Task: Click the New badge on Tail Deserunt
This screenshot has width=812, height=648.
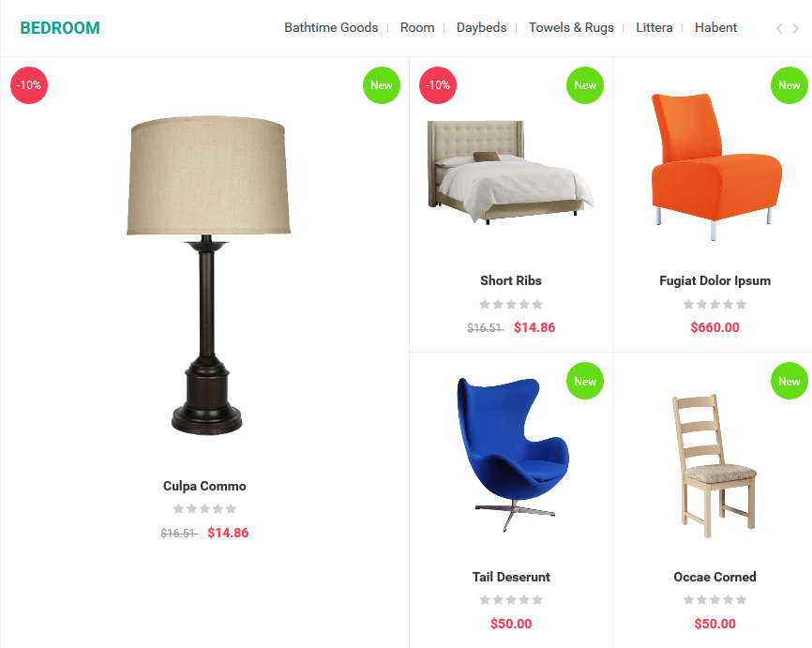Action: 585,381
